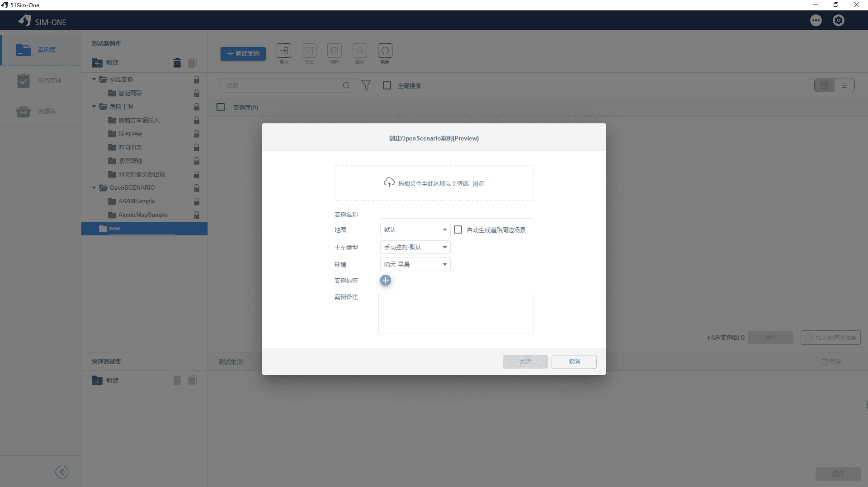868x487 pixels.
Task: Enable 自动生成道路周边场景 checkbox
Action: coord(458,229)
